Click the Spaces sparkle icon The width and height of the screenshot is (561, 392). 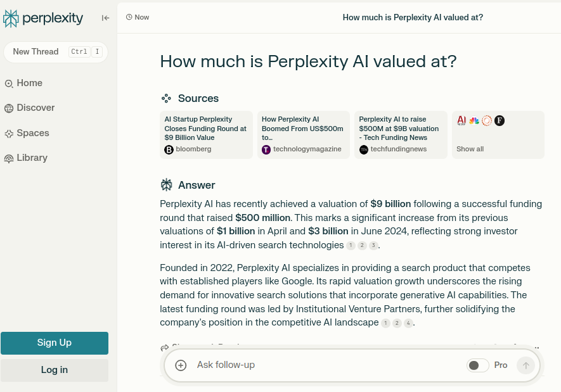9,134
